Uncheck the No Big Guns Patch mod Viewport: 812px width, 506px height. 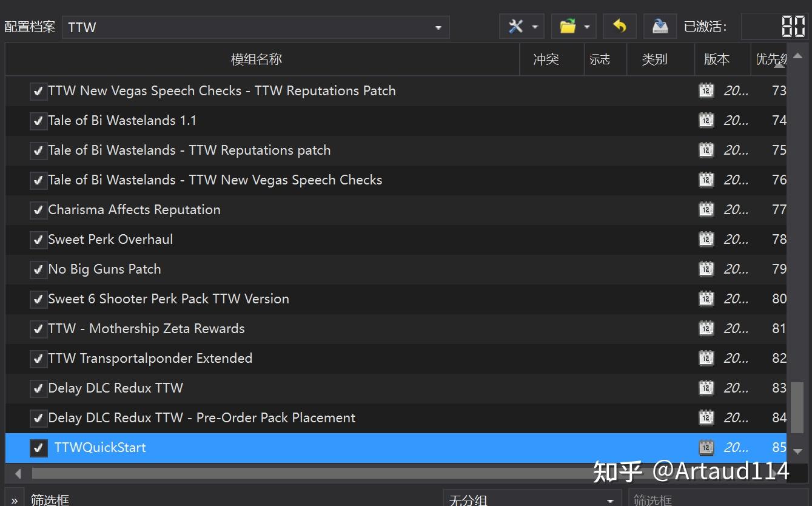pyautogui.click(x=38, y=269)
